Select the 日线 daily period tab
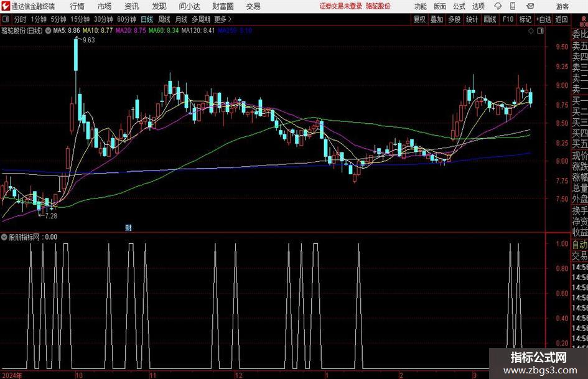 tap(147, 19)
